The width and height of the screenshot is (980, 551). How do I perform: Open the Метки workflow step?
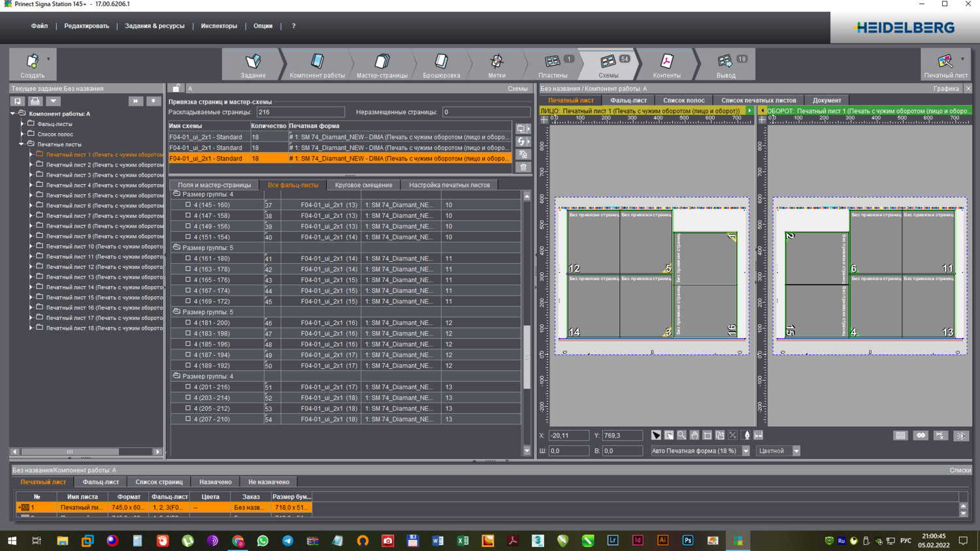point(497,65)
